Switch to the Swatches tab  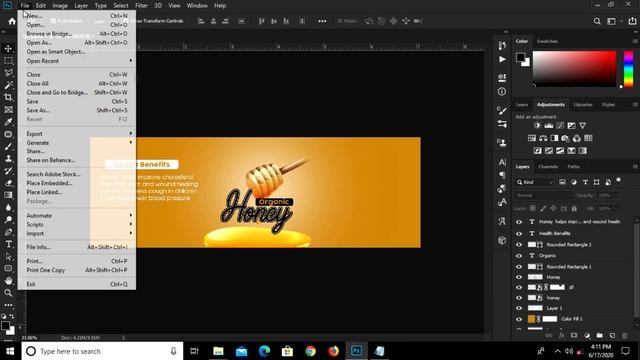[x=547, y=41]
